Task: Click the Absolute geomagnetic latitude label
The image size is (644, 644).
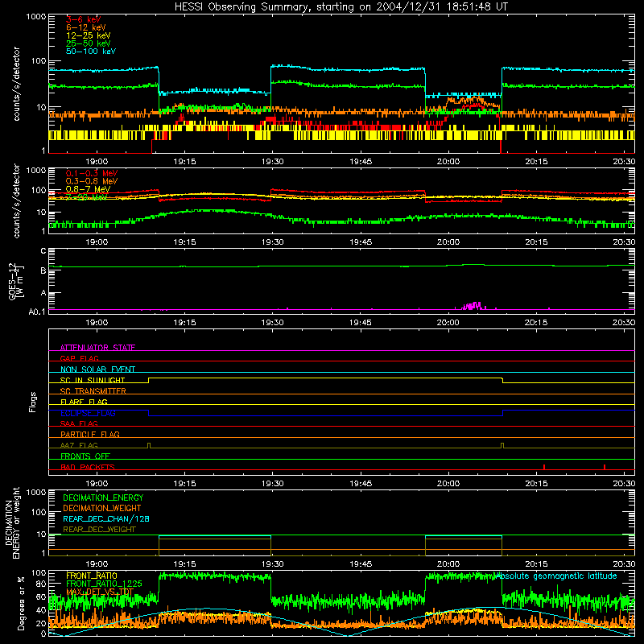Action: (x=555, y=576)
